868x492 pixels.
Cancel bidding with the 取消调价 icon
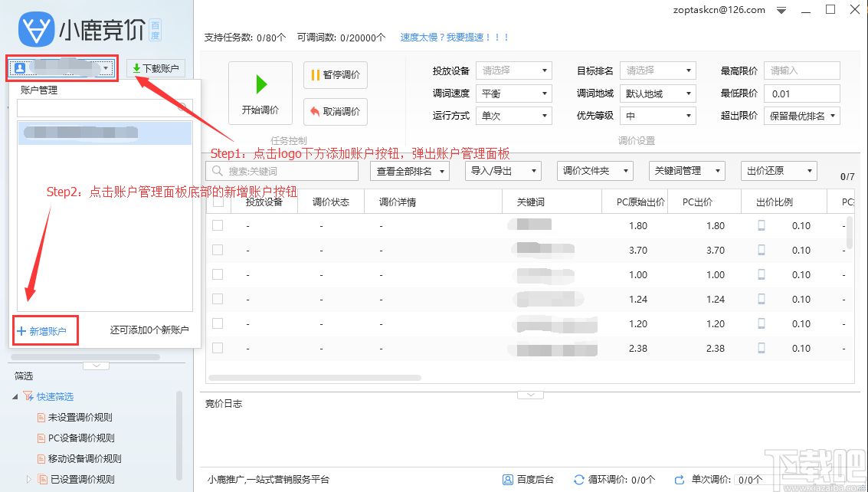point(316,111)
